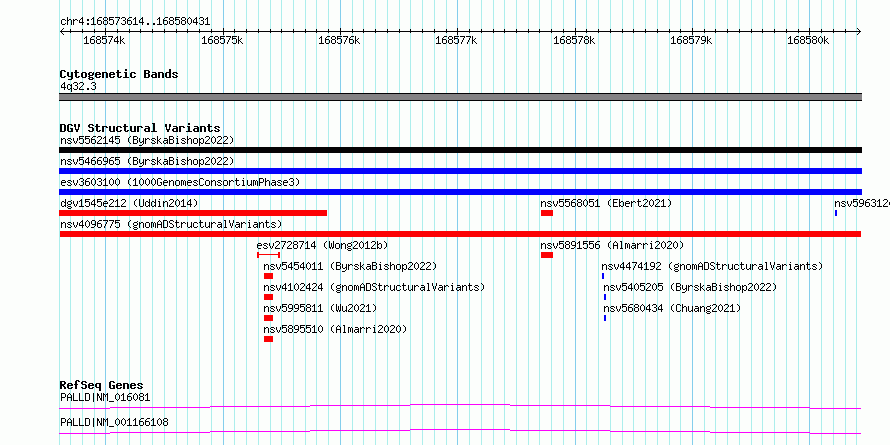This screenshot has height=445, width=890.
Task: Click the red block for nsv5454011
Action: click(x=268, y=276)
